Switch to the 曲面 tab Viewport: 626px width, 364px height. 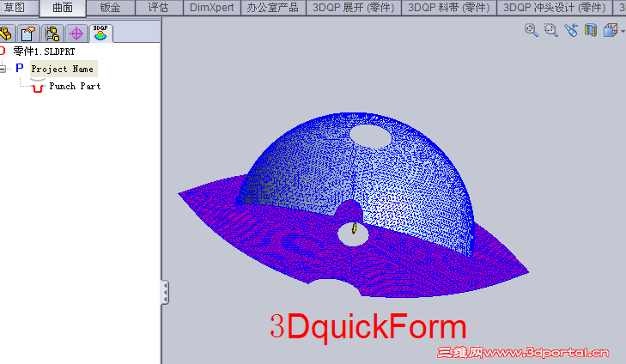point(63,8)
